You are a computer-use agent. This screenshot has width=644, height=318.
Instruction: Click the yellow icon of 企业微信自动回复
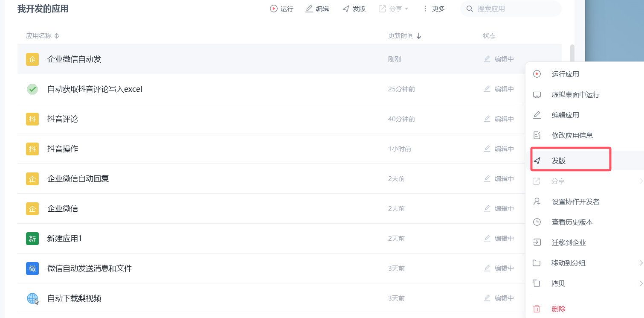pos(32,179)
